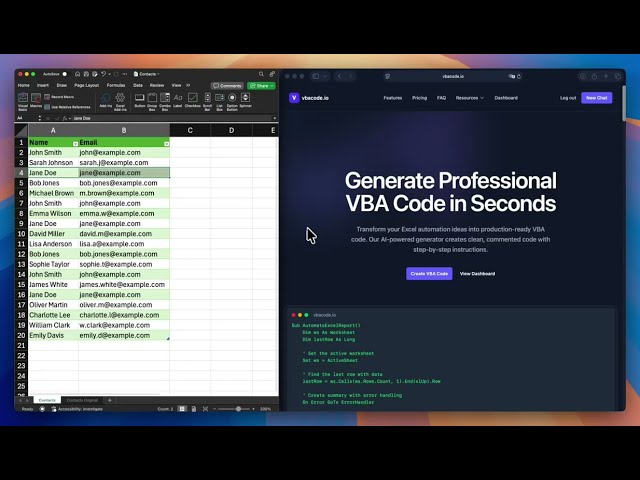Toggle the AutoSave switch
The width and height of the screenshot is (640, 480).
coord(64,74)
